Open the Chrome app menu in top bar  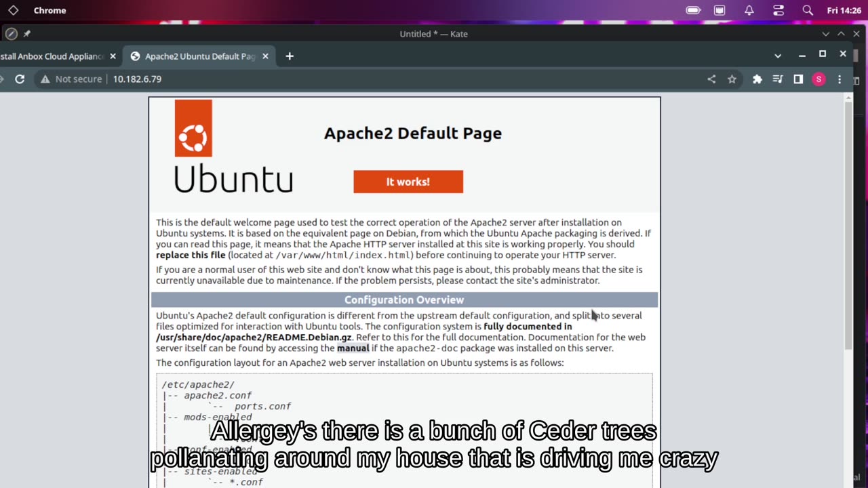click(x=50, y=10)
